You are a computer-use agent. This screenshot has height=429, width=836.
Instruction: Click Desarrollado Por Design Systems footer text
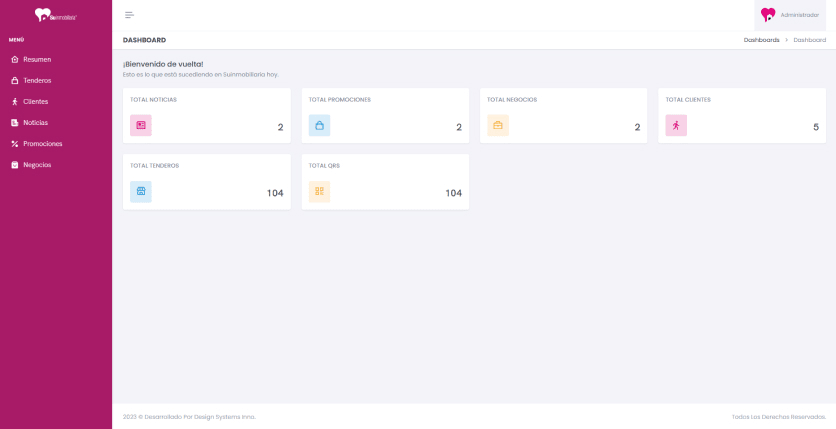click(x=189, y=417)
